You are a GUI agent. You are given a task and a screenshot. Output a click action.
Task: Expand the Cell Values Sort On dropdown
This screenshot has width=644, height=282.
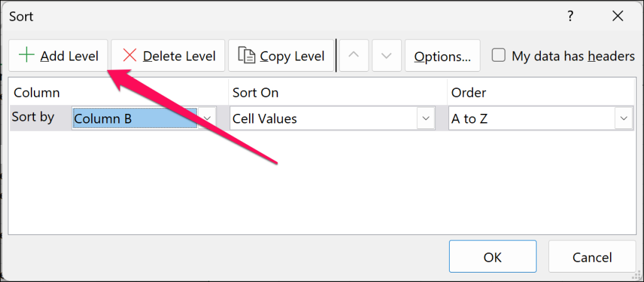click(x=426, y=118)
